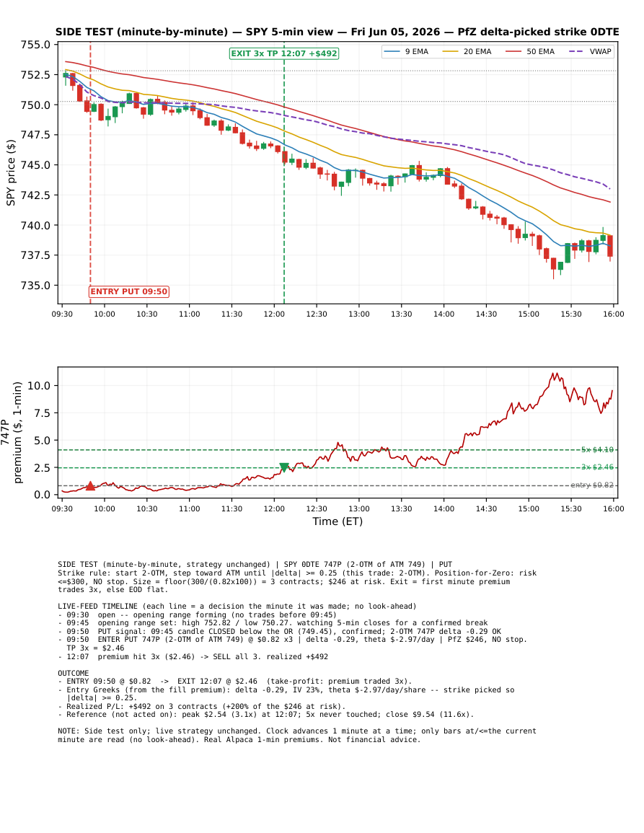Click the '09:30 open -- opening range forming' line
The height and width of the screenshot is (833, 644).
click(197, 614)
